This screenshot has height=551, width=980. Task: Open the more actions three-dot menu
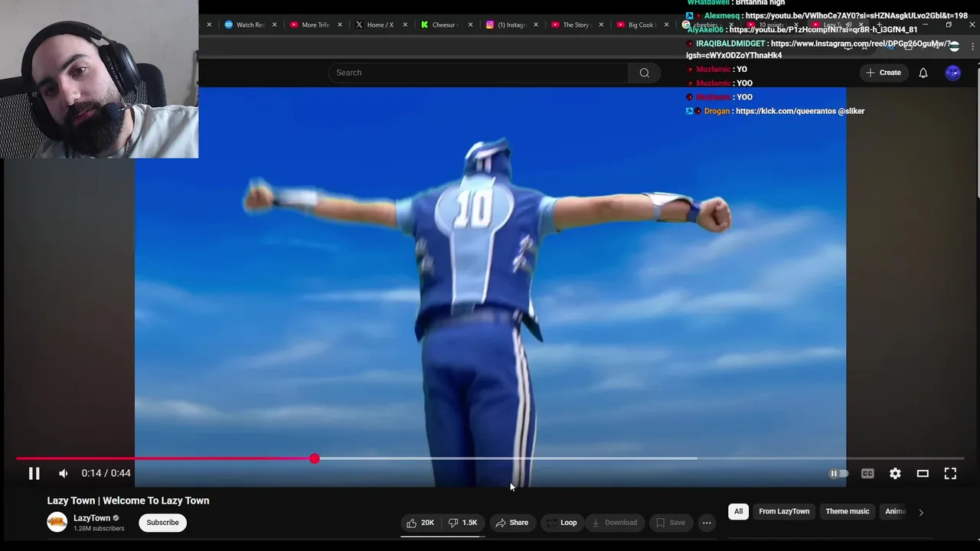[707, 523]
